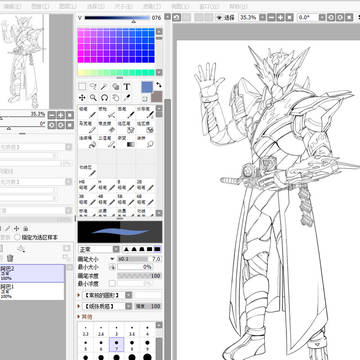
Task: Choose the airbrush in the tool tray
Action: (x=107, y=112)
